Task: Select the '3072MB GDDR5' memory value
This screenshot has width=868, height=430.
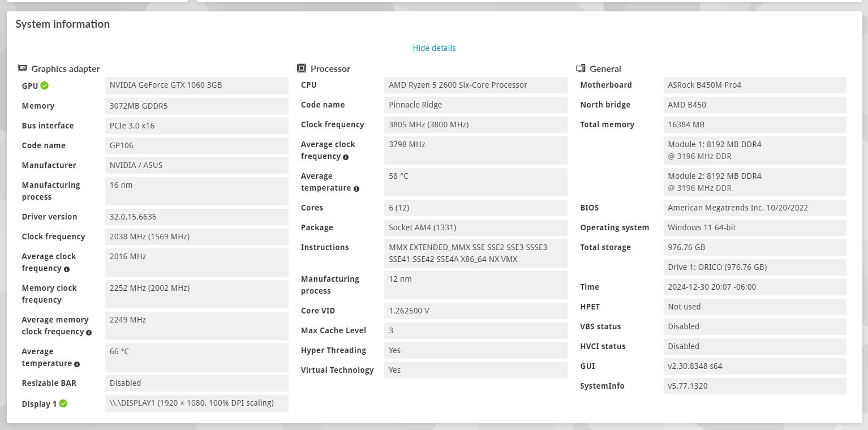Action: [x=197, y=106]
